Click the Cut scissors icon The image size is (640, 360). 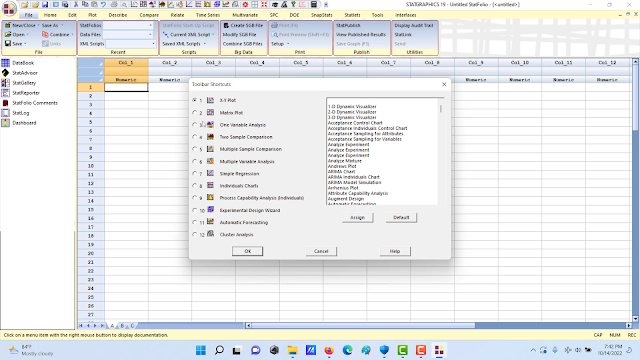pos(76,4)
